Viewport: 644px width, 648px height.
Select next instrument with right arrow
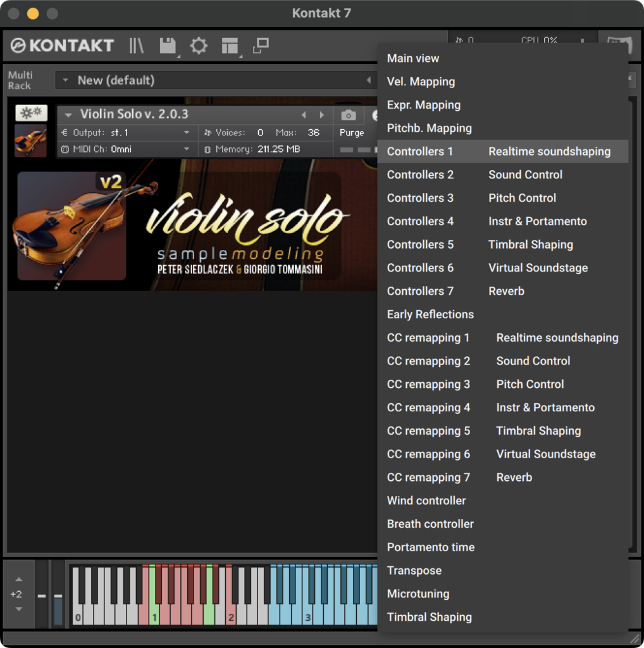(322, 115)
